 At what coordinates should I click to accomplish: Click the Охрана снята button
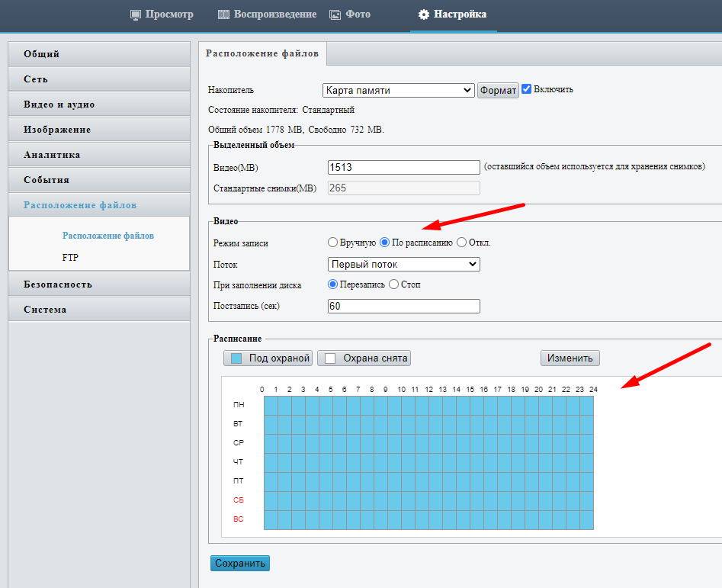[x=364, y=358]
